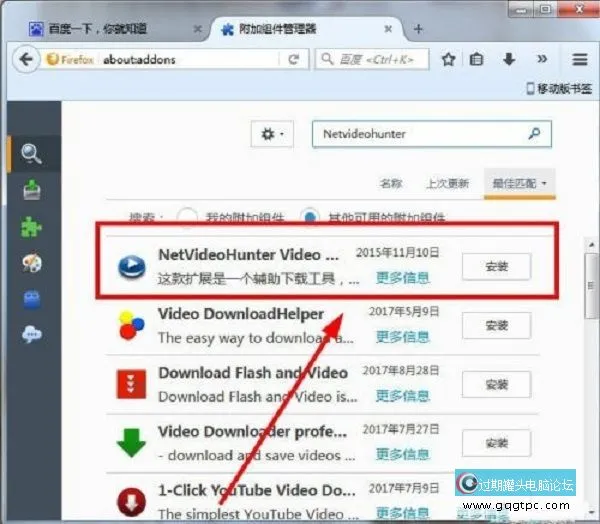Open the Plugins blue brick category
This screenshot has height=524, width=600.
(32, 299)
